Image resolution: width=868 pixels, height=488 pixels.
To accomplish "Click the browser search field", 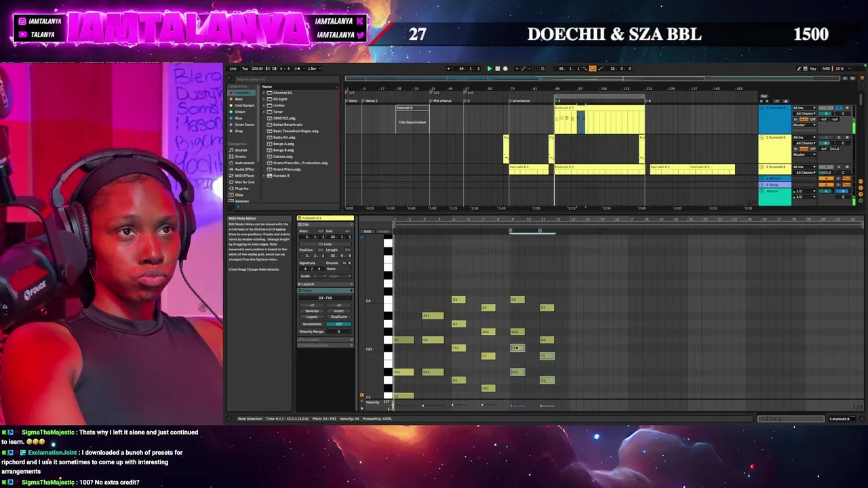I will pyautogui.click(x=286, y=79).
